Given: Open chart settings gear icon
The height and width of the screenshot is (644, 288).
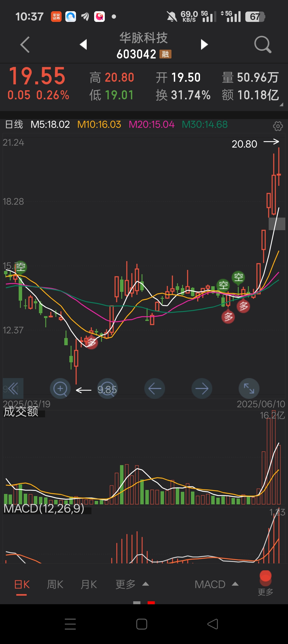Looking at the screenshot, I should click(278, 126).
